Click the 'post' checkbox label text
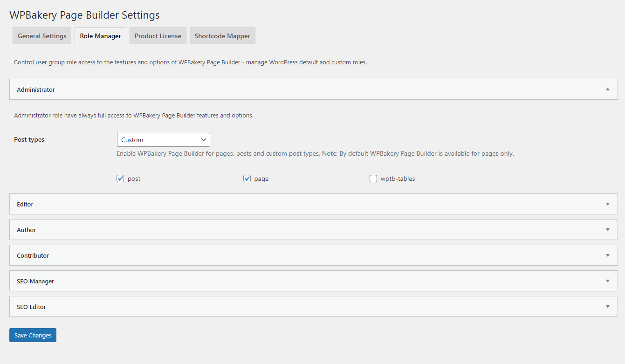 click(134, 179)
